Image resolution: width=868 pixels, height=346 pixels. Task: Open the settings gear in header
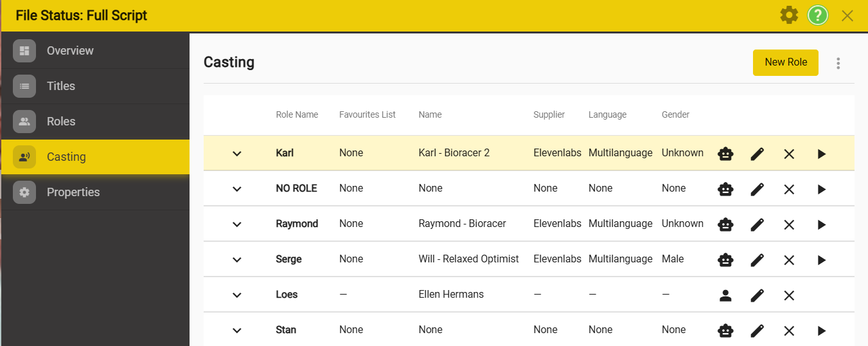pos(789,15)
